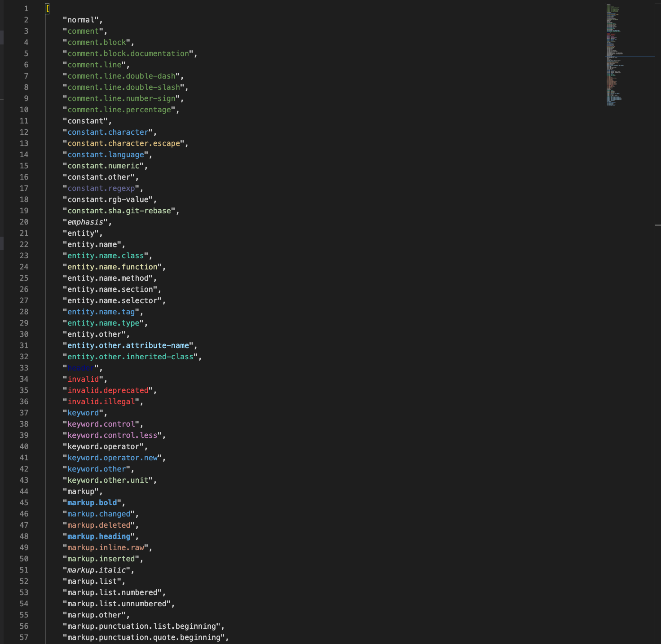Click "invalid.deprecated" text
Image resolution: width=661 pixels, height=644 pixels.
tap(108, 390)
